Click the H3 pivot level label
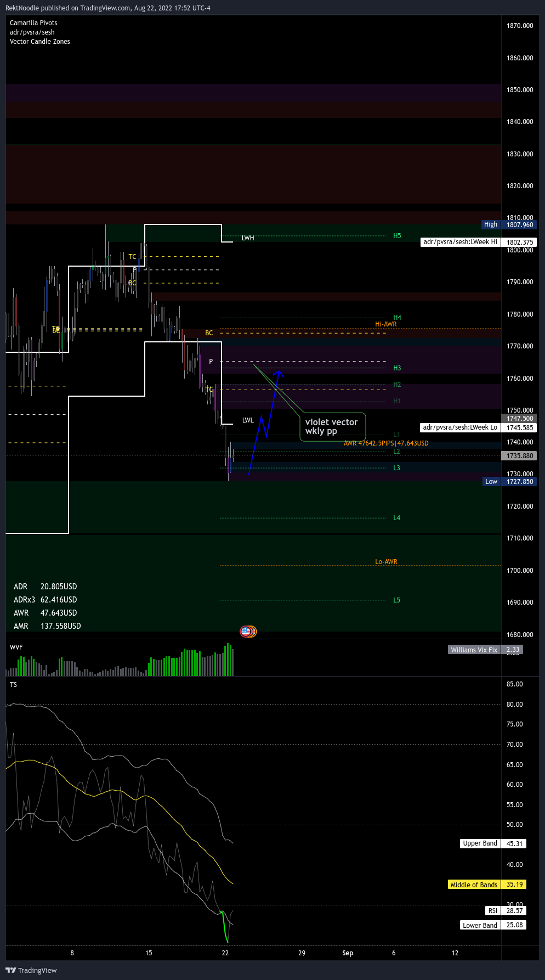The width and height of the screenshot is (545, 980). [x=397, y=368]
